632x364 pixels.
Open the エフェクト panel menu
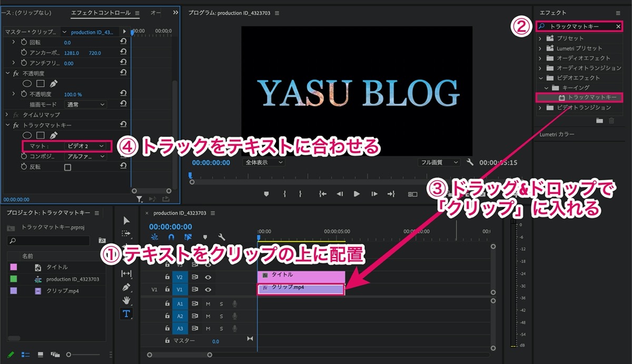point(618,13)
